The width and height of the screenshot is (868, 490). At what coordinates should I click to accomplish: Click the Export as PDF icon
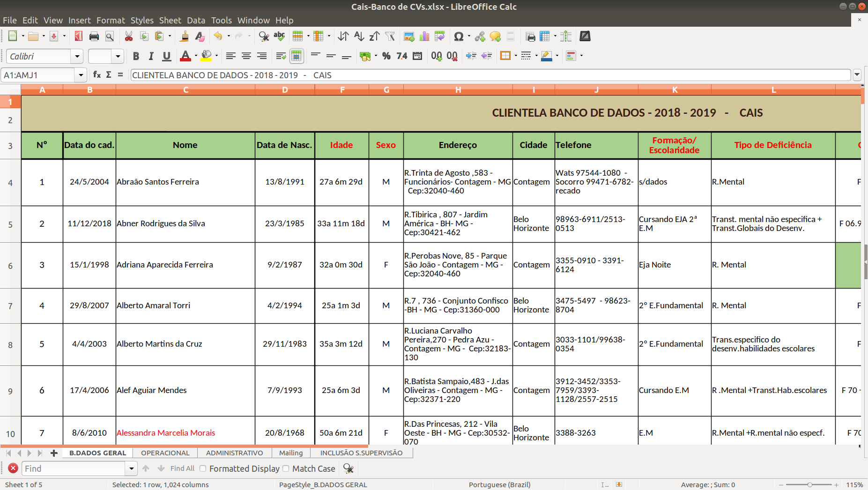click(78, 37)
